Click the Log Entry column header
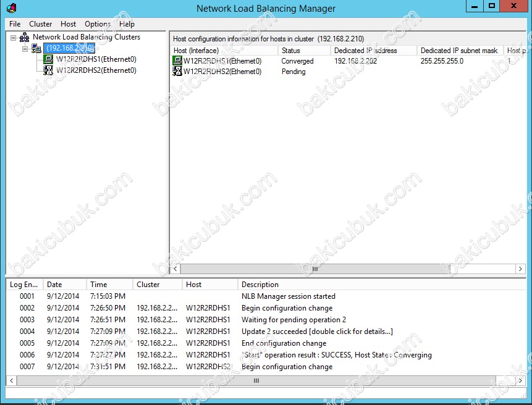 click(24, 285)
